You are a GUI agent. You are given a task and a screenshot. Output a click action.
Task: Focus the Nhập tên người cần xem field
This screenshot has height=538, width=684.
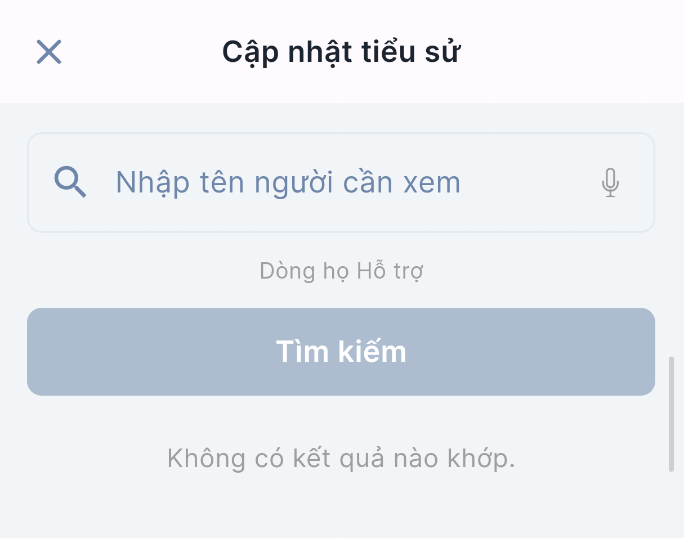(x=341, y=182)
